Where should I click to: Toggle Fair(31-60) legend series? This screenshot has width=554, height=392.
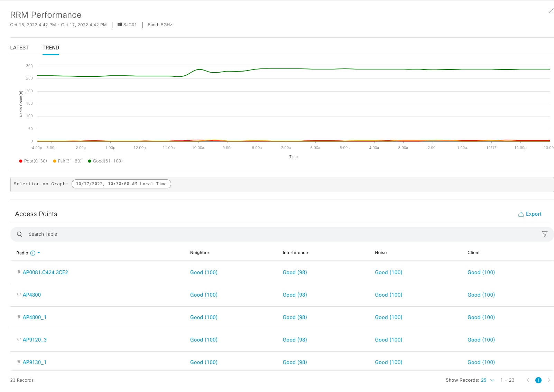coord(67,161)
